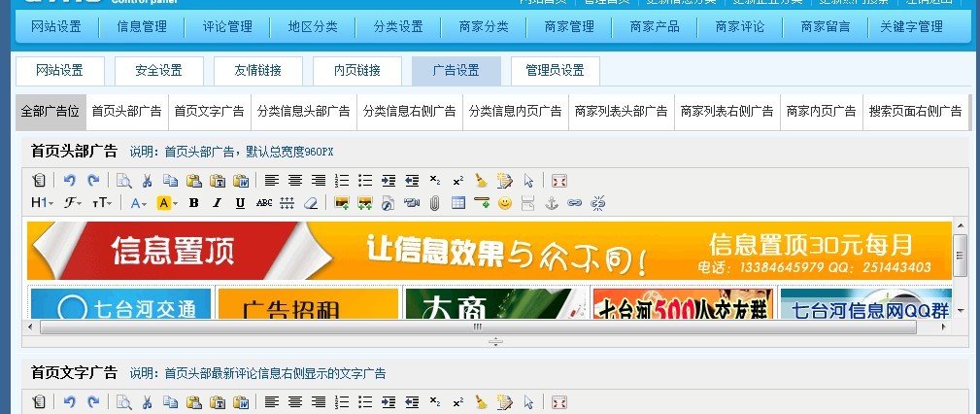The image size is (980, 414).
Task: Open the H1 heading dropdown
Action: [43, 203]
